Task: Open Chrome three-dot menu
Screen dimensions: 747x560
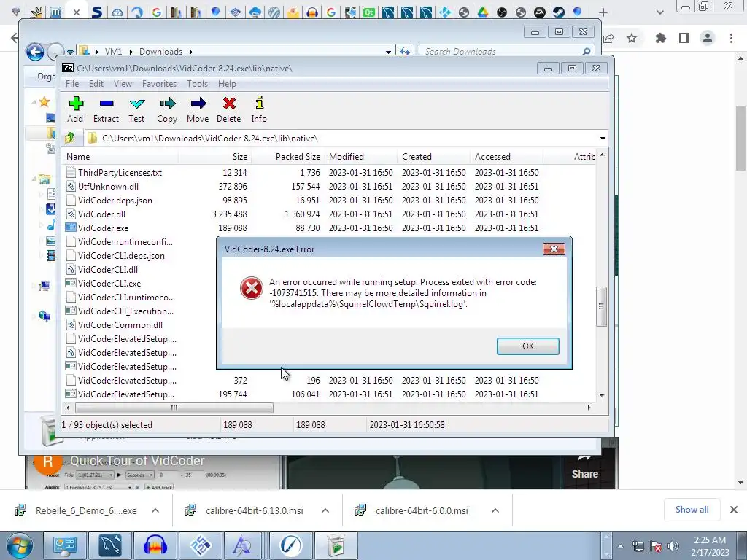Action: coord(731,38)
